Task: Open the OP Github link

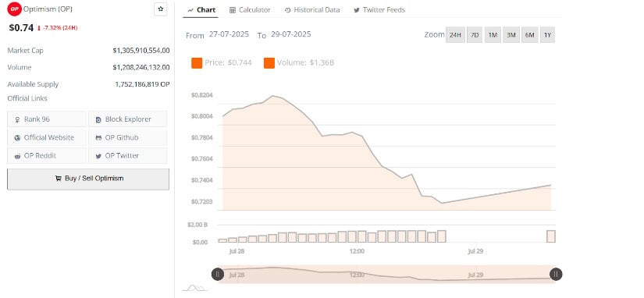Action: point(128,137)
